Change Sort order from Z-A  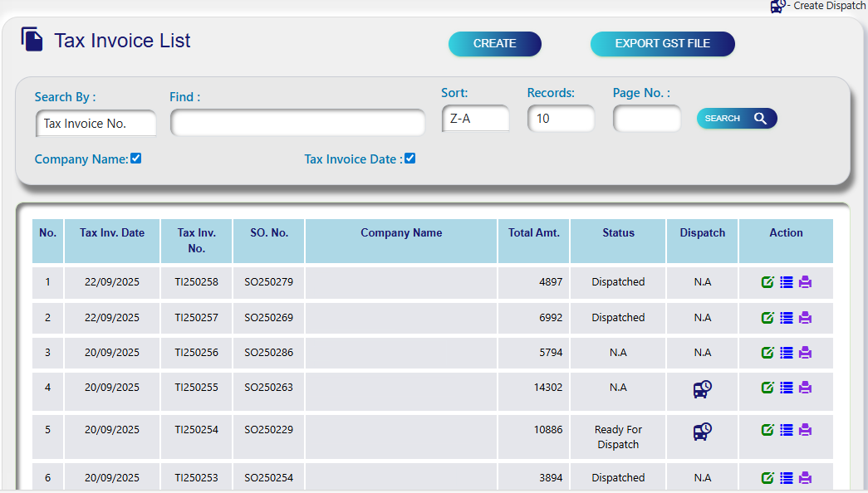(x=475, y=118)
